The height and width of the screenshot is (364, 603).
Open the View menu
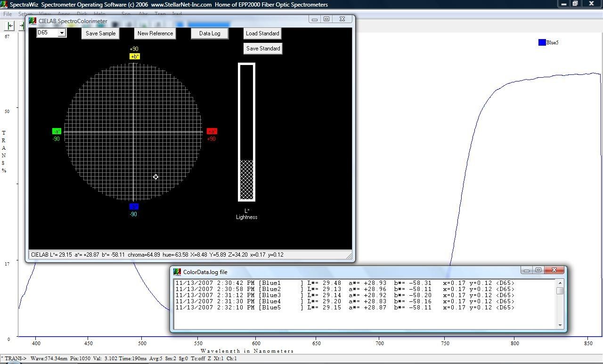tap(45, 14)
